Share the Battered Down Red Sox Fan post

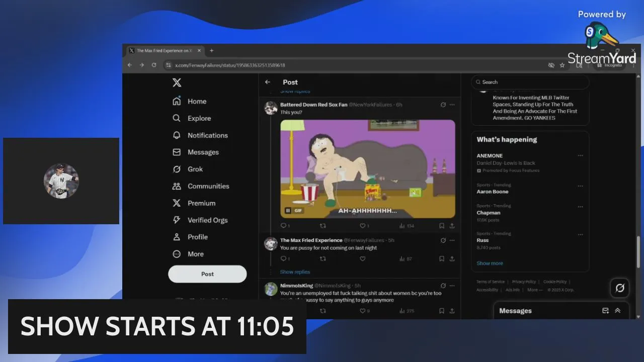(x=452, y=226)
